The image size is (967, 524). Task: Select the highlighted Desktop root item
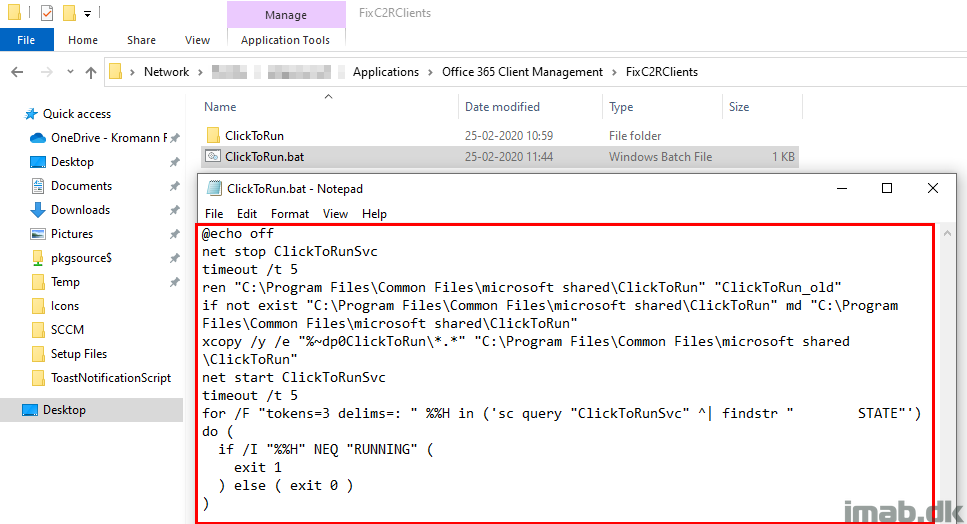[x=91, y=411]
